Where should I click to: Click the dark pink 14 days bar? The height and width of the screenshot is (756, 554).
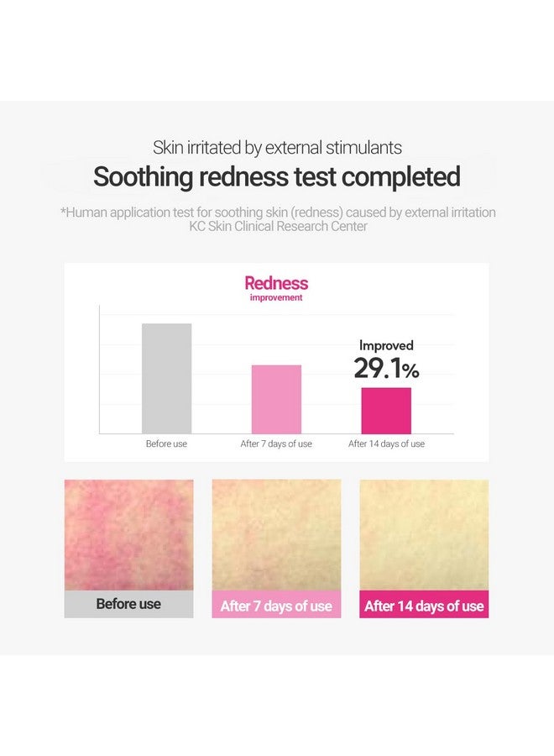coord(386,410)
